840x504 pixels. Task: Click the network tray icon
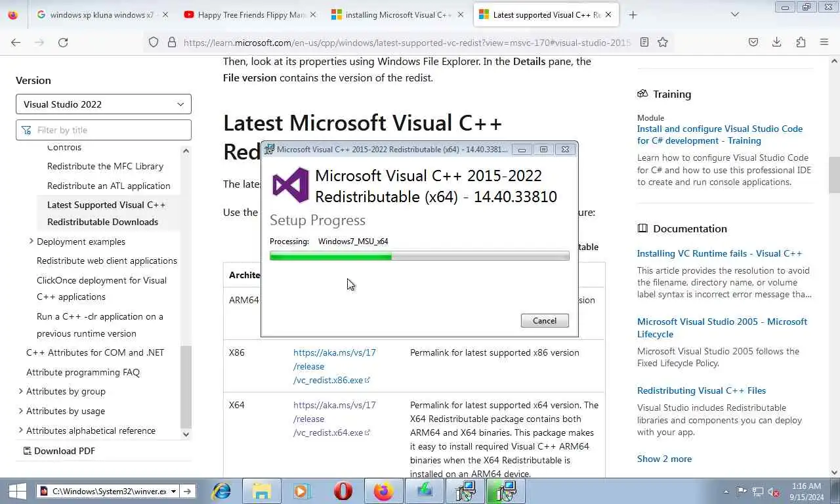click(x=758, y=492)
